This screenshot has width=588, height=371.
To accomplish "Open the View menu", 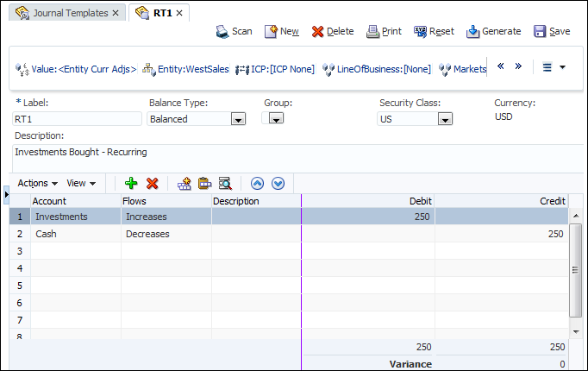I will (81, 183).
